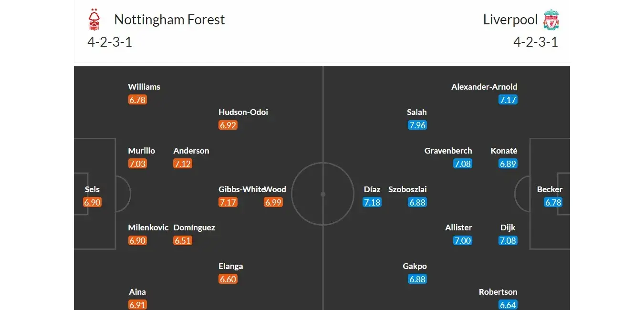Click the Alexander-Arnold player name
The image size is (644, 310).
(484, 87)
